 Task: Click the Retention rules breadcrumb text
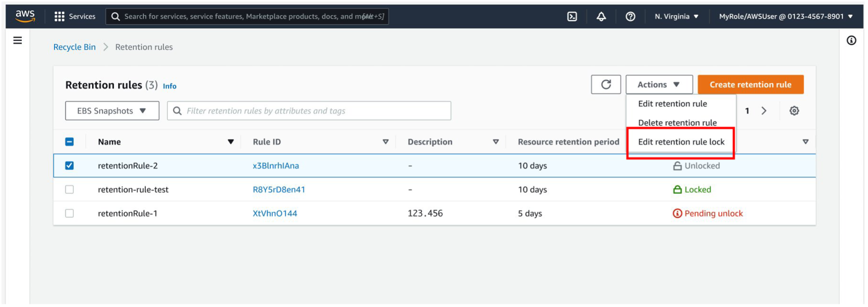[x=144, y=47]
